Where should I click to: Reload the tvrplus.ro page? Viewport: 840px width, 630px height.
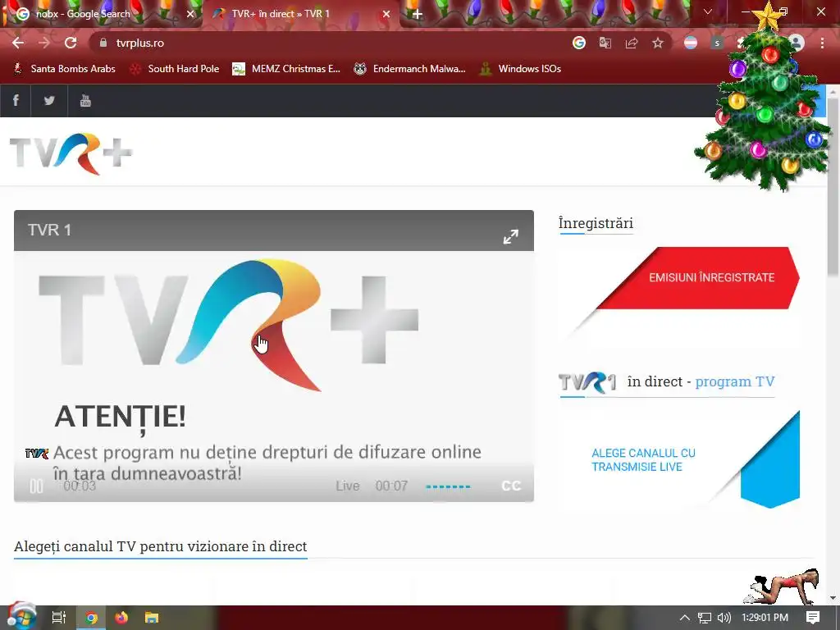71,43
